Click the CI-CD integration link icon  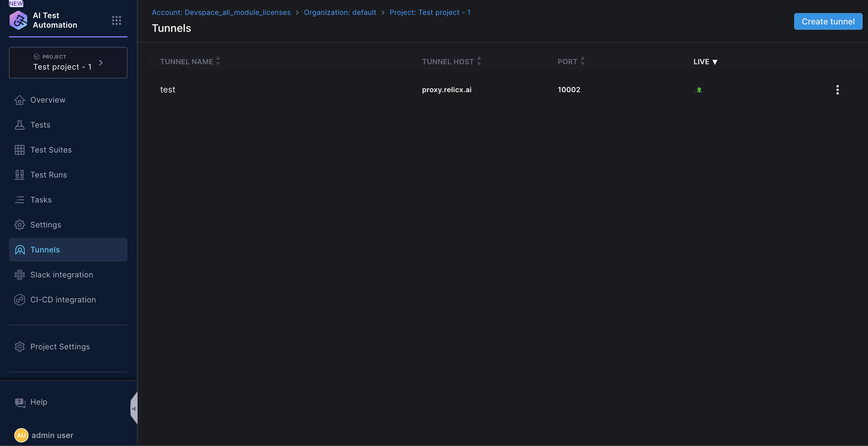coord(20,300)
